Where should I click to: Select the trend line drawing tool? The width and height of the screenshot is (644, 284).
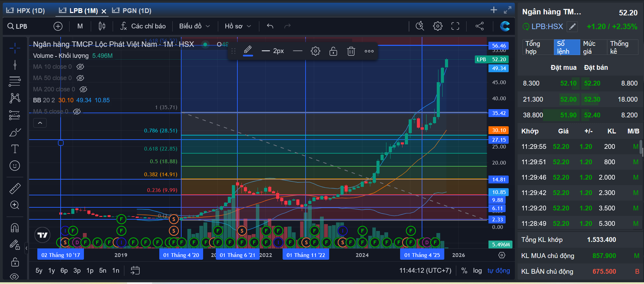click(15, 65)
